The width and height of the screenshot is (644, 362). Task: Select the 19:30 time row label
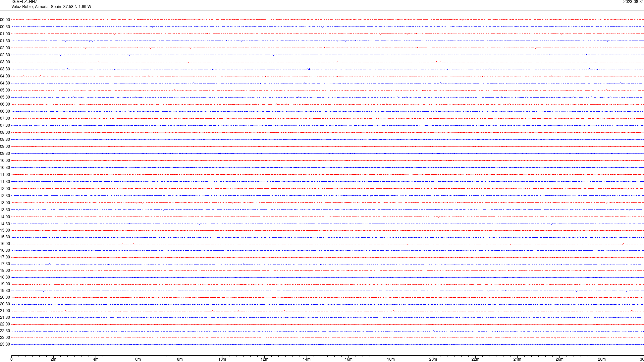(x=5, y=291)
